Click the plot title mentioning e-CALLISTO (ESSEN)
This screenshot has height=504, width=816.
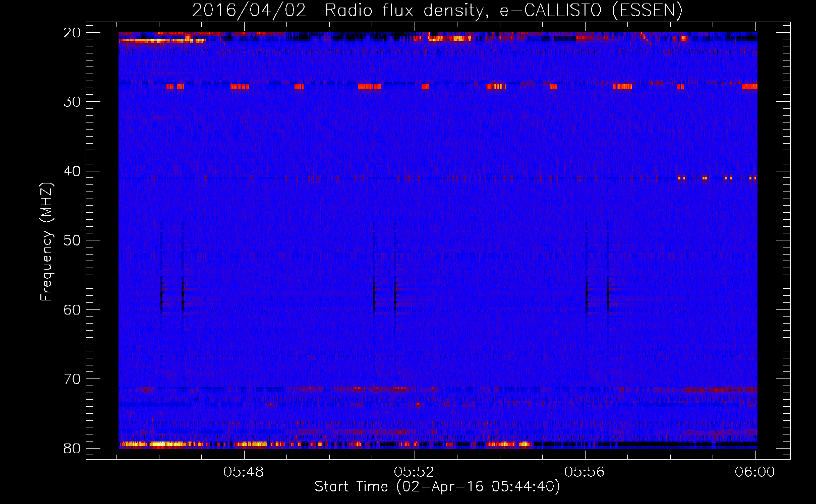[437, 11]
